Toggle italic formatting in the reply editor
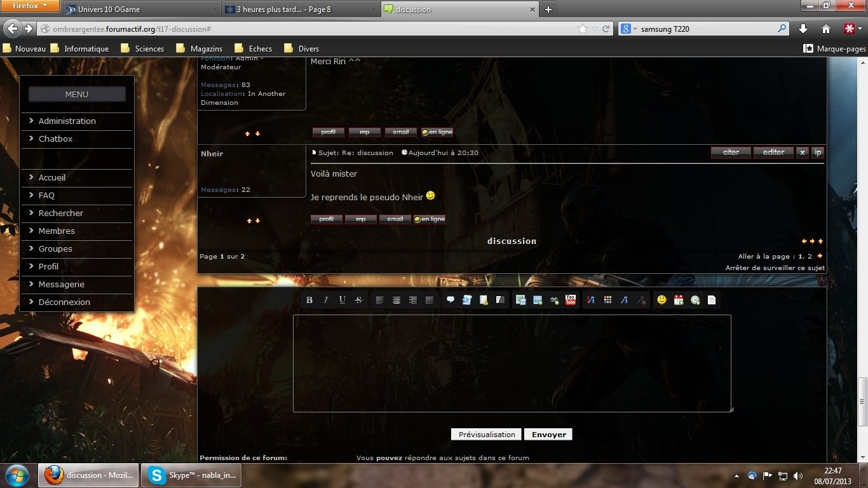 pyautogui.click(x=326, y=300)
